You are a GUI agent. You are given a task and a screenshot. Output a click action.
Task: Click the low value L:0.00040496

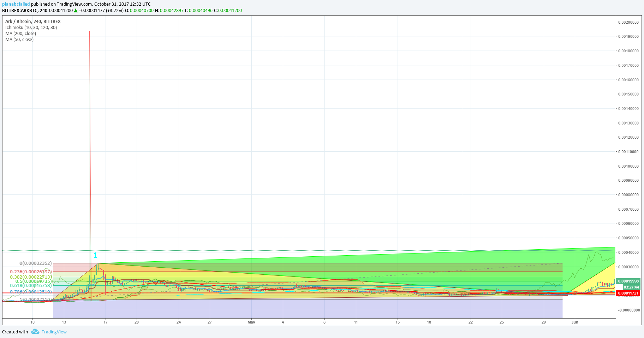tap(199, 11)
